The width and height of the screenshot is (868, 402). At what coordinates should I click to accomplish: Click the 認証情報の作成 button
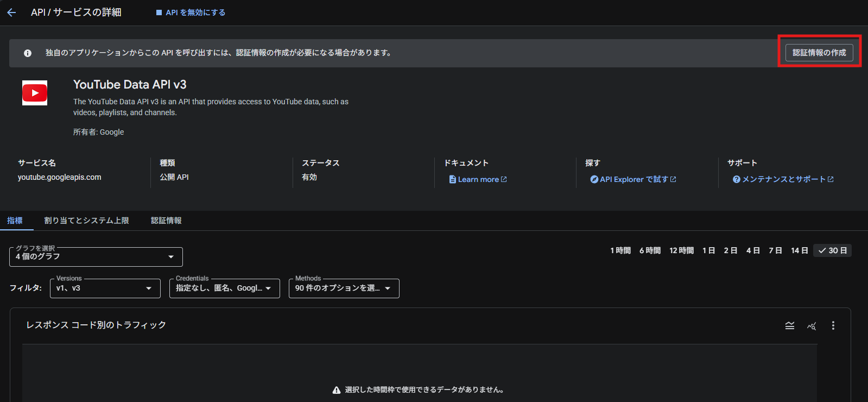click(x=819, y=53)
